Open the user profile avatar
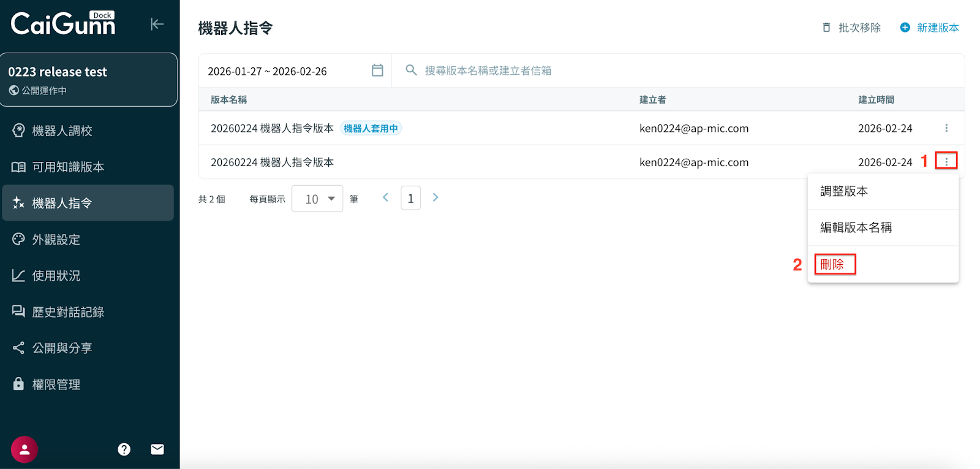 coord(24,449)
